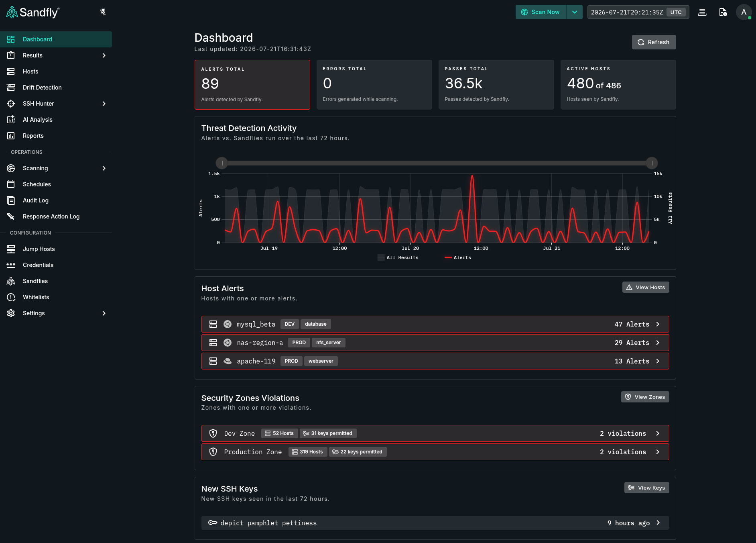Click the Audit Log icon
756x543 pixels.
(x=11, y=200)
